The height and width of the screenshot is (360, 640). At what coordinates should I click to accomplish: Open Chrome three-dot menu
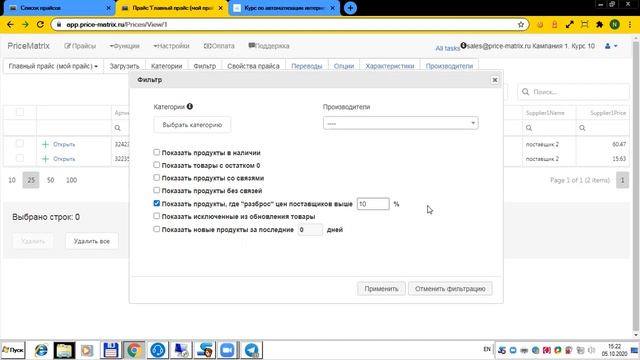click(630, 24)
